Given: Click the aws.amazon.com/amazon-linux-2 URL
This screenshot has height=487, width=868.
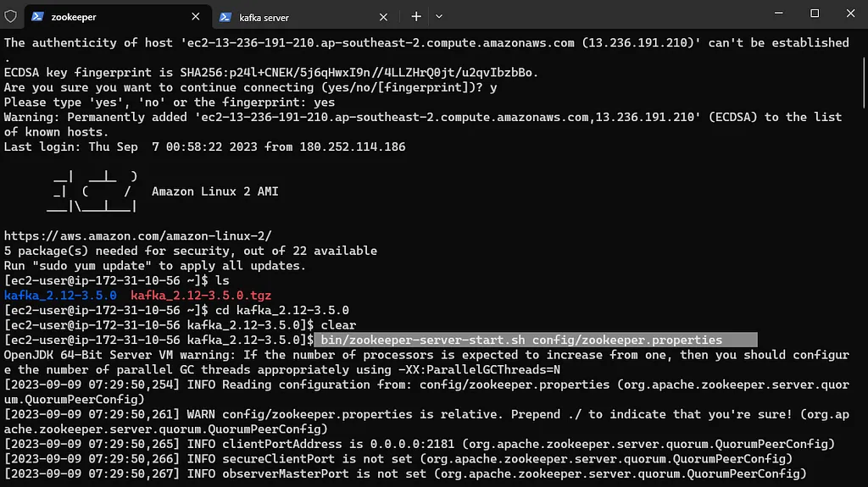Looking at the screenshot, I should [138, 235].
